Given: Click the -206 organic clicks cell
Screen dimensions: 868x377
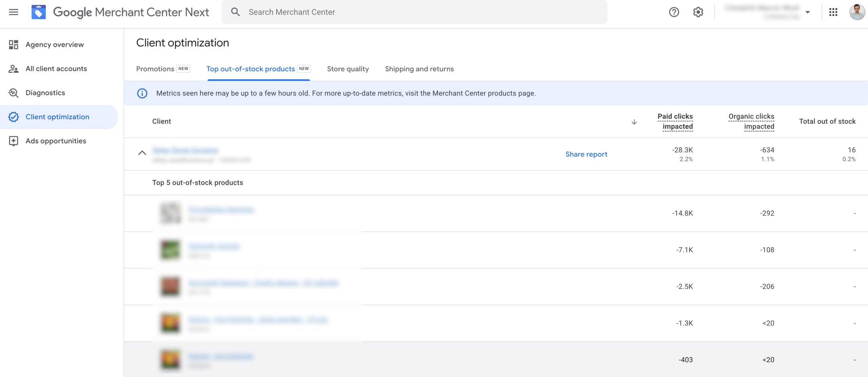Looking at the screenshot, I should (x=767, y=286).
